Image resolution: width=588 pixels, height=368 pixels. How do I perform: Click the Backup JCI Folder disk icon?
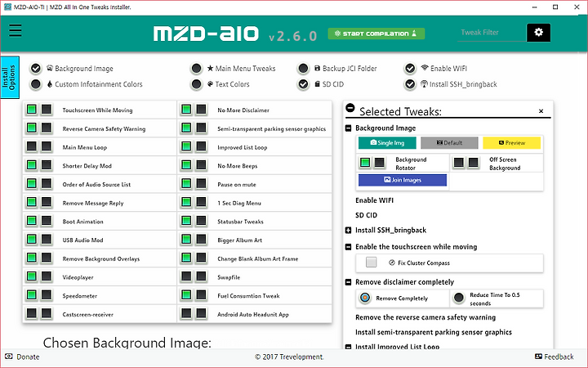point(317,68)
